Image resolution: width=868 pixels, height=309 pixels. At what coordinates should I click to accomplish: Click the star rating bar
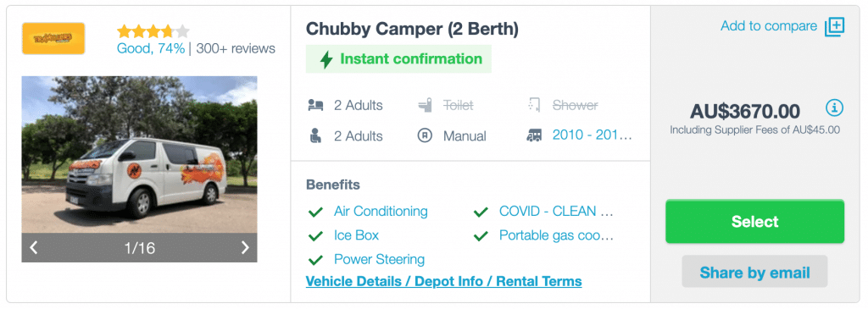pyautogui.click(x=153, y=31)
